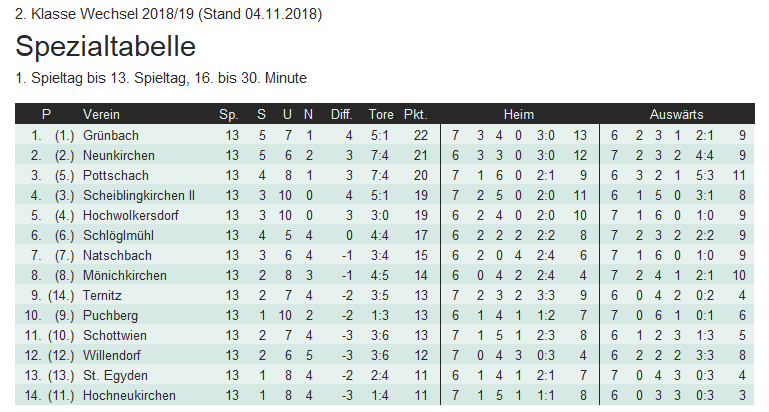Open the Grünbach team link

pos(111,135)
